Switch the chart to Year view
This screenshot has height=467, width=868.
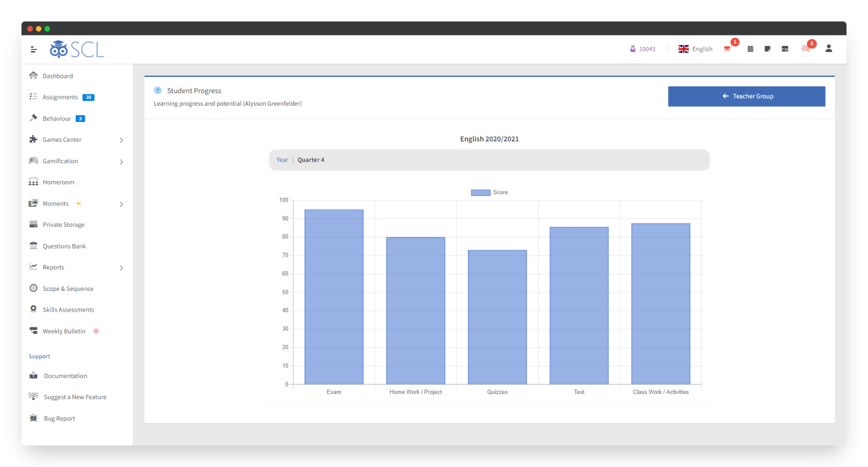click(x=282, y=160)
